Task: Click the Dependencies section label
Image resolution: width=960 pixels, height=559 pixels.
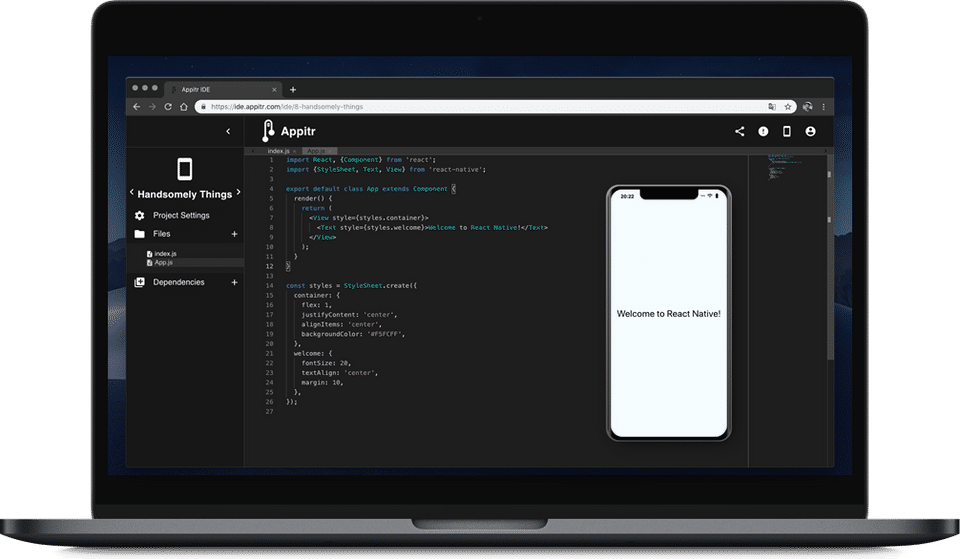Action: (179, 282)
